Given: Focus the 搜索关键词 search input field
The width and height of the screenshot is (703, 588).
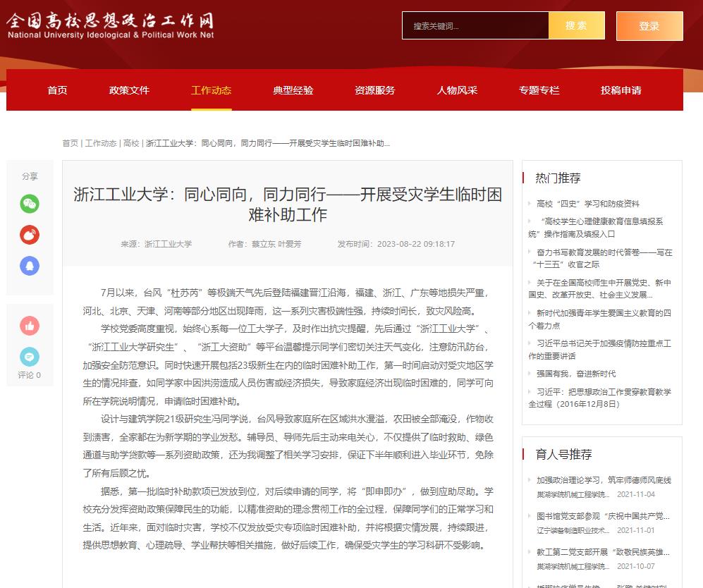Looking at the screenshot, I should 475,25.
